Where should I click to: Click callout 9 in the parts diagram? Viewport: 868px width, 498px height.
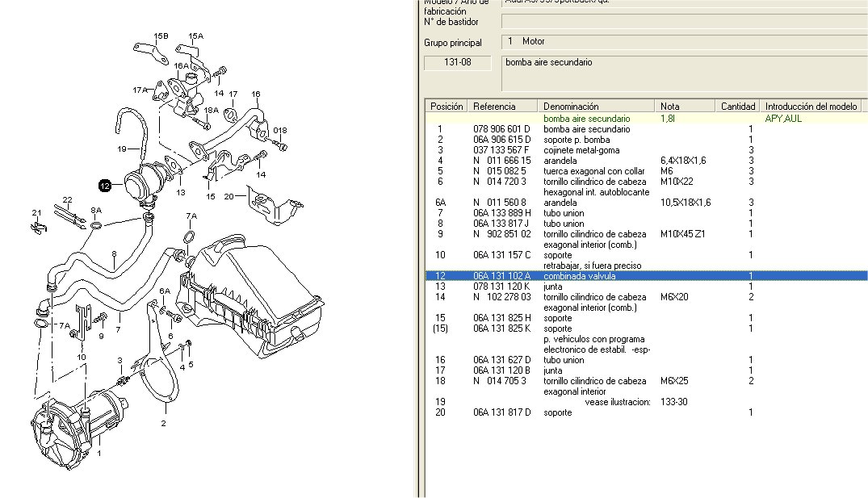[x=101, y=336]
